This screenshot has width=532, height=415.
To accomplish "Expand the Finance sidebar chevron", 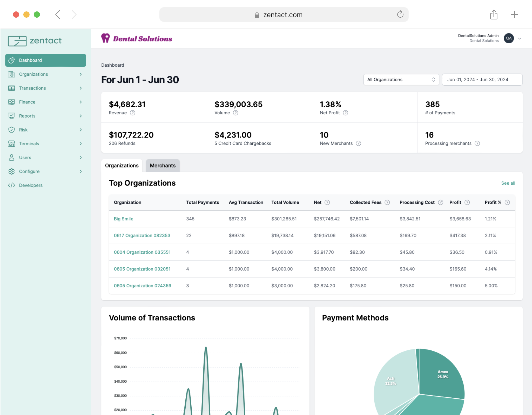I will pyautogui.click(x=81, y=102).
